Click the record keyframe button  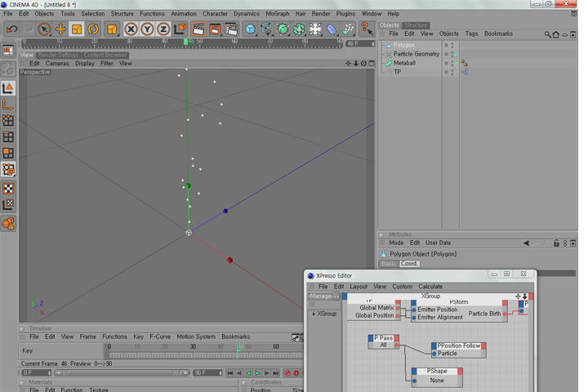pyautogui.click(x=287, y=373)
